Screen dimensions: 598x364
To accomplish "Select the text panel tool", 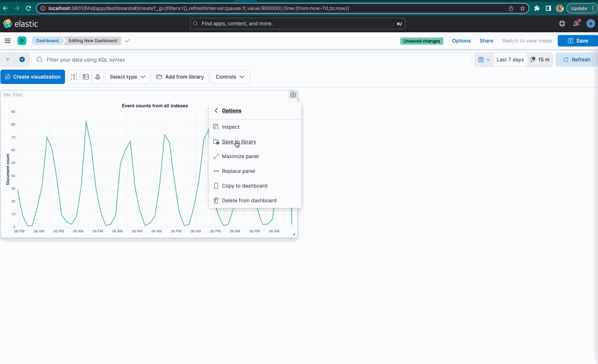I will pyautogui.click(x=74, y=77).
